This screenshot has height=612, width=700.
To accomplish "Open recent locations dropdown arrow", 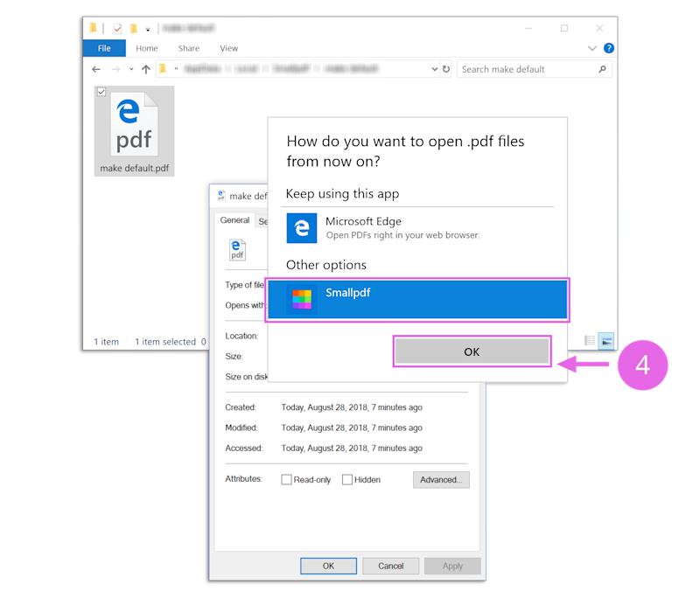I will [131, 69].
